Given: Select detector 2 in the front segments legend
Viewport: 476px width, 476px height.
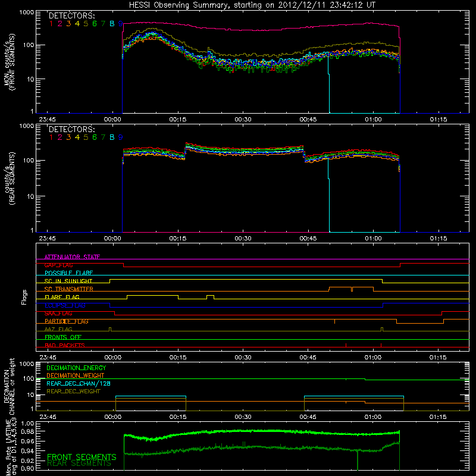Looking at the screenshot, I should point(60,24).
